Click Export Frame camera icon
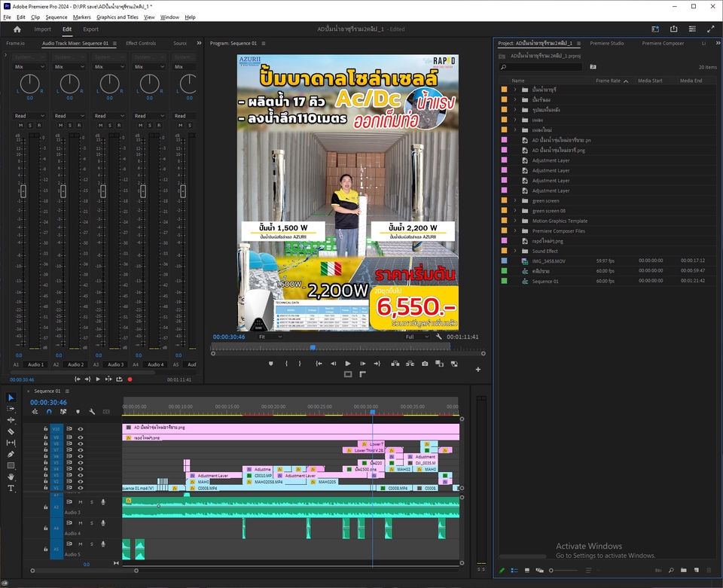Image resolution: width=723 pixels, height=588 pixels. (x=425, y=364)
